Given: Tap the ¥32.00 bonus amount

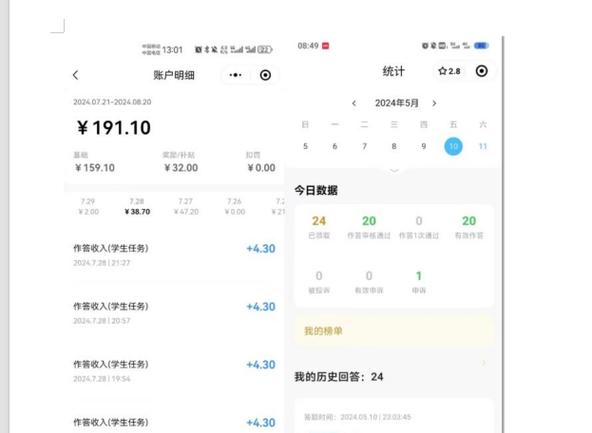Looking at the screenshot, I should point(181,168).
